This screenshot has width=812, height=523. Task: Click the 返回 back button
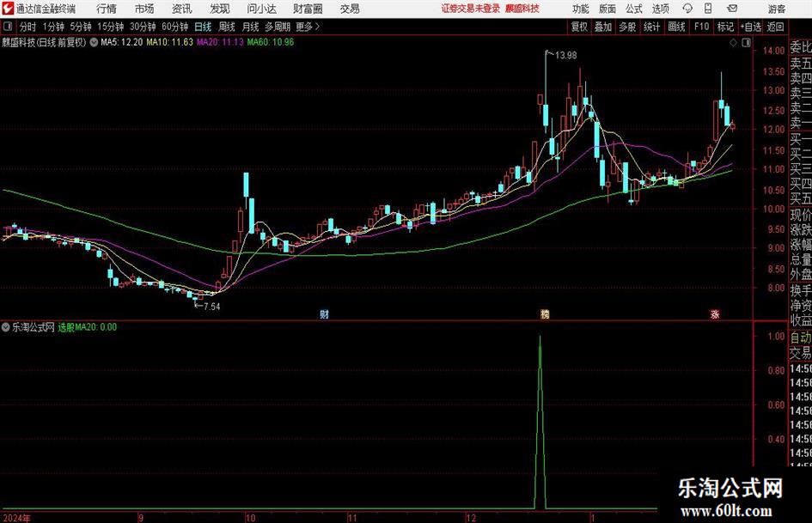[x=775, y=27]
